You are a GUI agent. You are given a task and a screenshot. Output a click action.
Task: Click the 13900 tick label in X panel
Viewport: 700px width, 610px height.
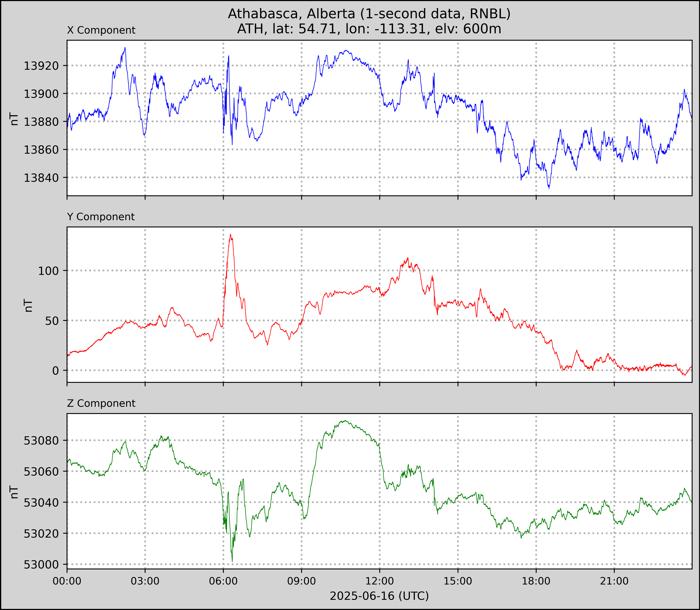41,94
